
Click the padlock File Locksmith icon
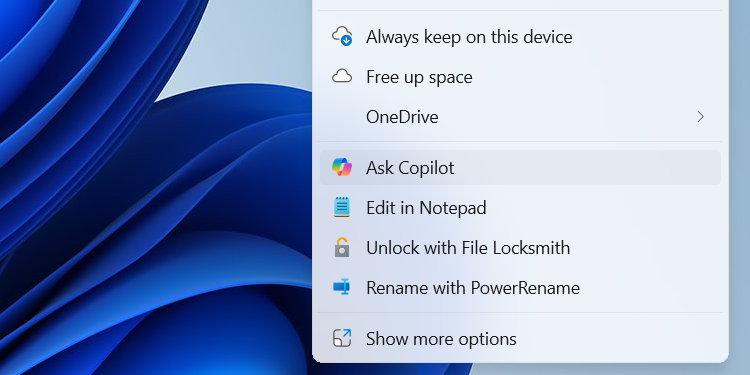(x=342, y=247)
